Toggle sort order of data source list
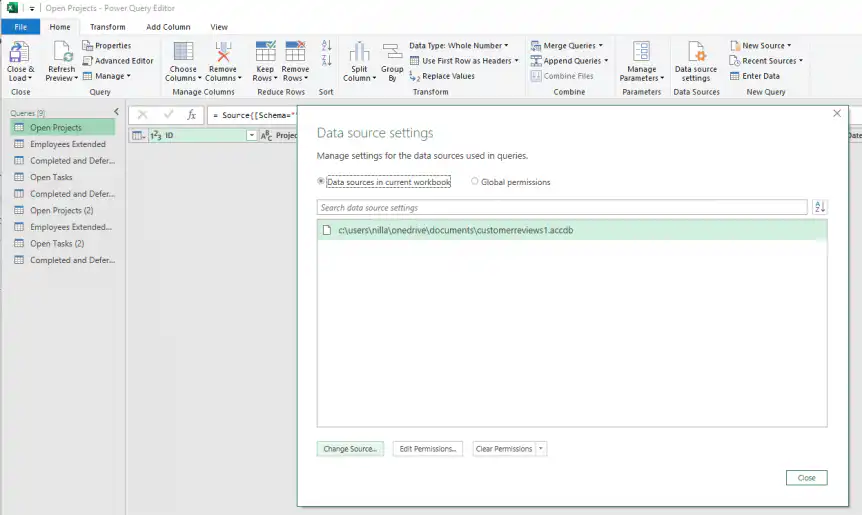The height and width of the screenshot is (515, 862). click(820, 207)
